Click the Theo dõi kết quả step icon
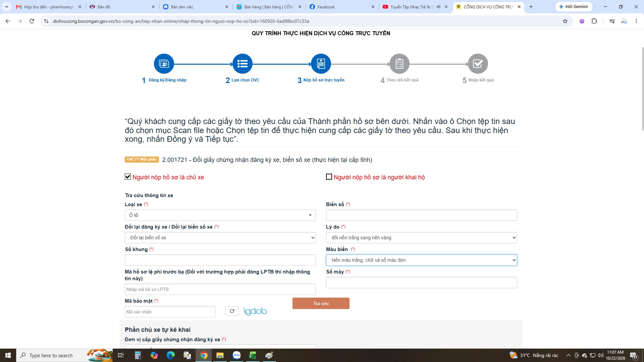 tap(399, 64)
